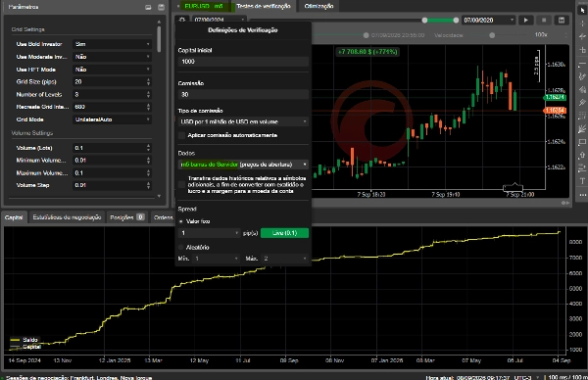Open Use Bold Investor dropdown
This screenshot has width=588, height=380.
coord(112,44)
